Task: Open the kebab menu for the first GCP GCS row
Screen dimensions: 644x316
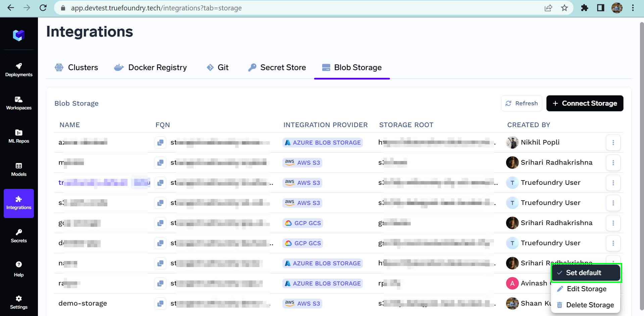Action: click(x=613, y=223)
